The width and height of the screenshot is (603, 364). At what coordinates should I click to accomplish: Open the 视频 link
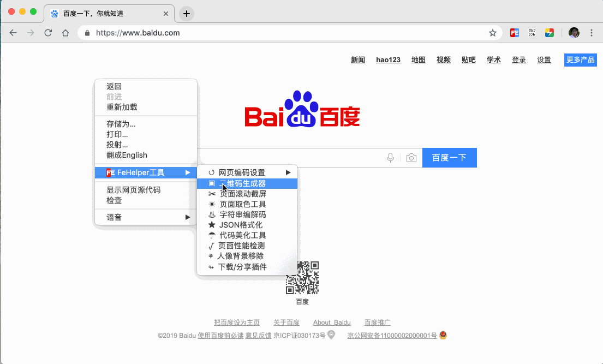click(444, 59)
